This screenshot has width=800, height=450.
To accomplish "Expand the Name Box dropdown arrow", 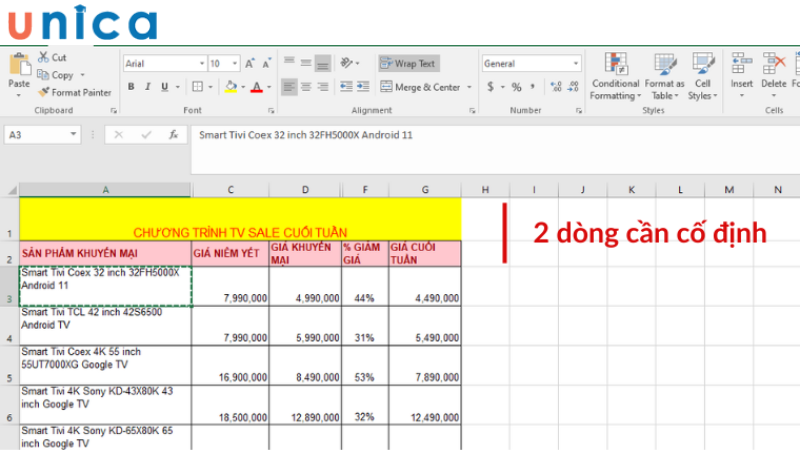I will point(73,134).
